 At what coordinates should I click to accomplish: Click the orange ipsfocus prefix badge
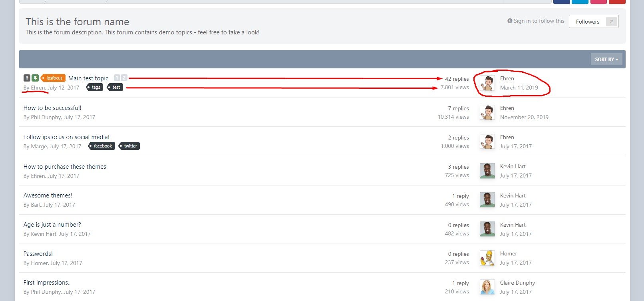(x=53, y=78)
